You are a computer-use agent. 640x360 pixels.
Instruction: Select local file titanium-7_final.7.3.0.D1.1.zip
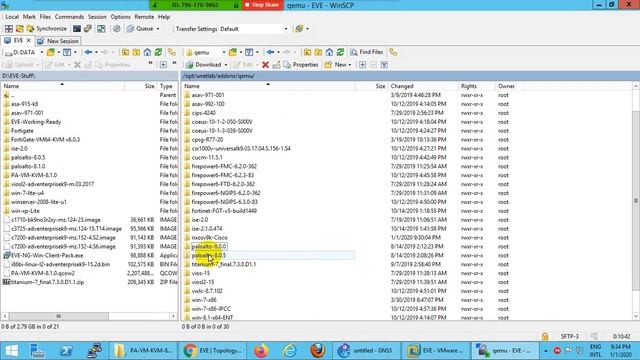pos(47,282)
